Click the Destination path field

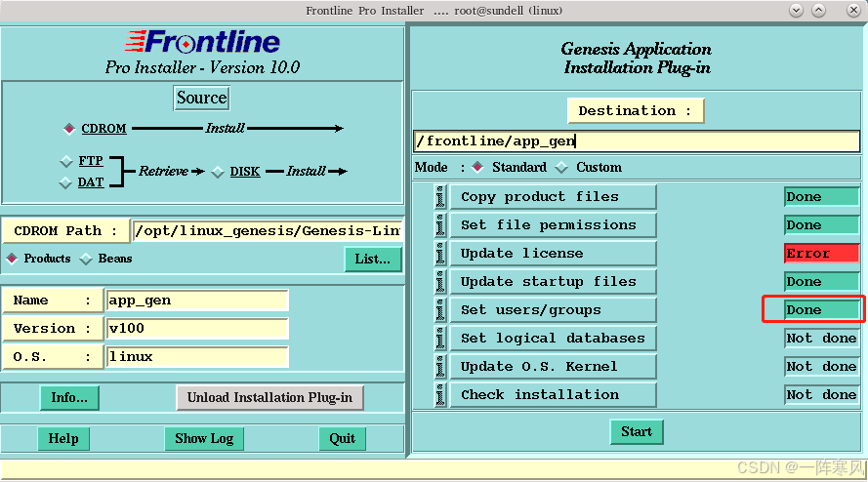(x=637, y=141)
